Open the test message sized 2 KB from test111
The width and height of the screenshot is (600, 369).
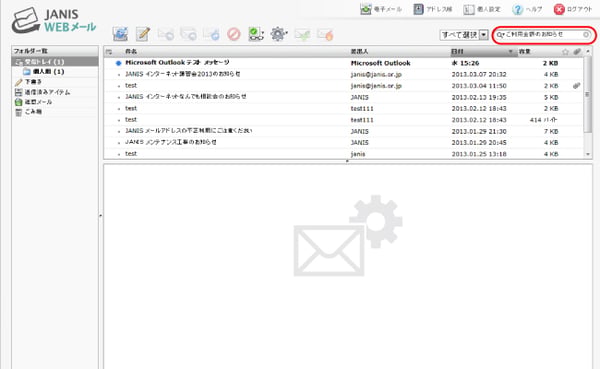click(344, 108)
